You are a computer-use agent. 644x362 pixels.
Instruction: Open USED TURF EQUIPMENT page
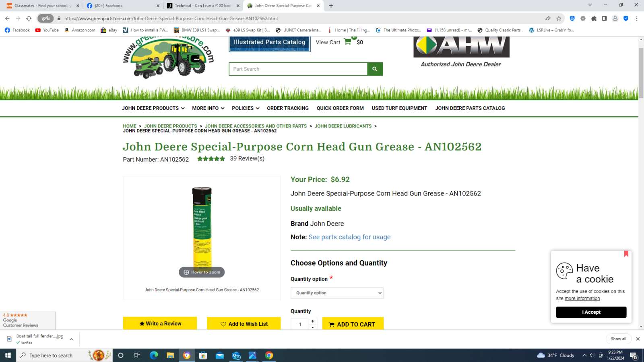tap(399, 108)
